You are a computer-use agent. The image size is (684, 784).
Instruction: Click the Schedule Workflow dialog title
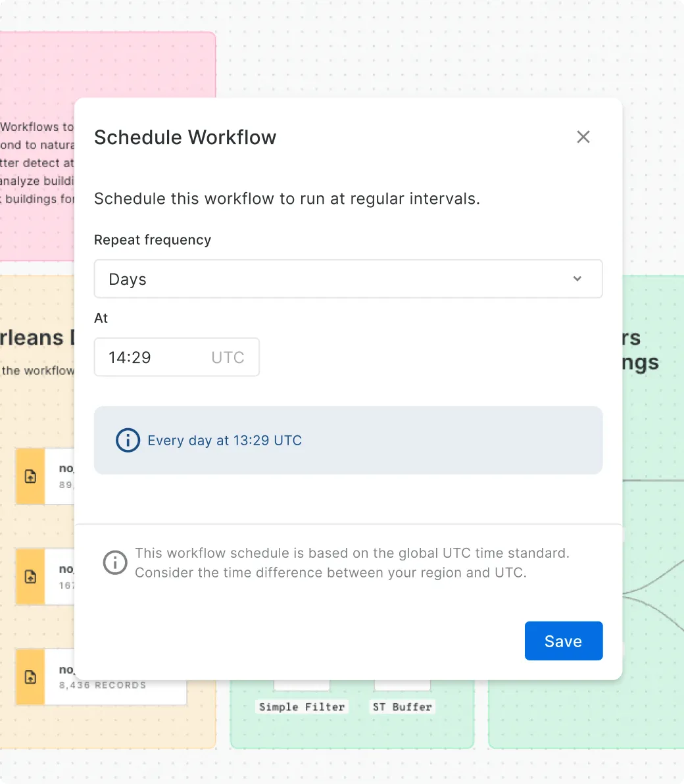click(x=185, y=137)
